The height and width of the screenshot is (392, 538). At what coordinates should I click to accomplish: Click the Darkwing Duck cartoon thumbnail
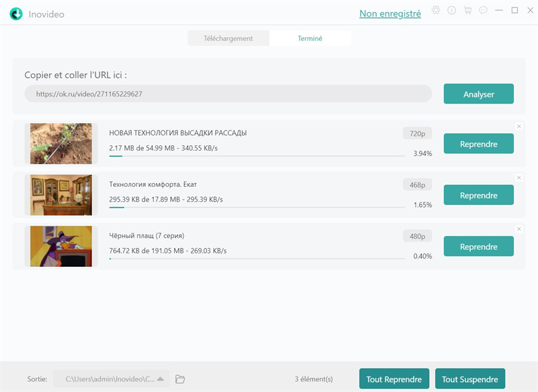coord(61,246)
